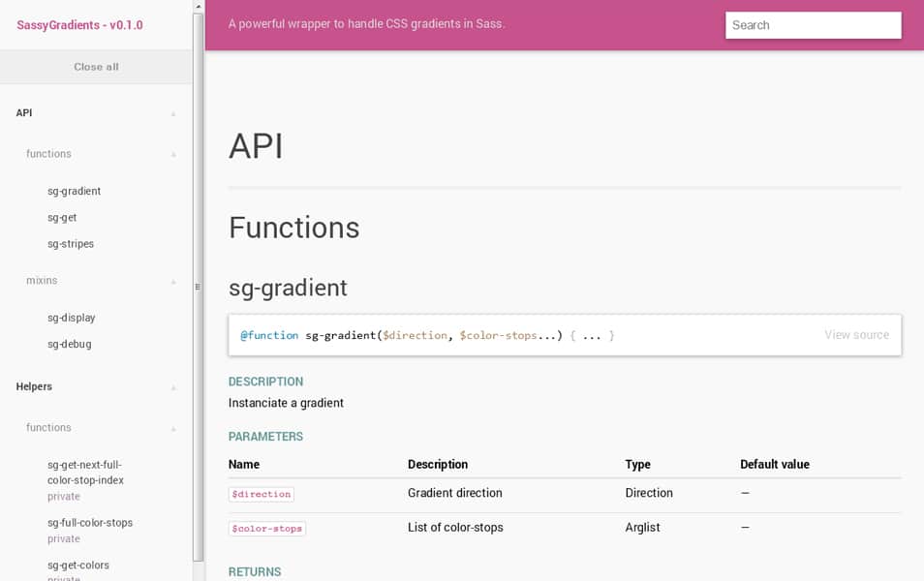Open the sg-gradient function documentation
924x581 pixels.
click(75, 191)
